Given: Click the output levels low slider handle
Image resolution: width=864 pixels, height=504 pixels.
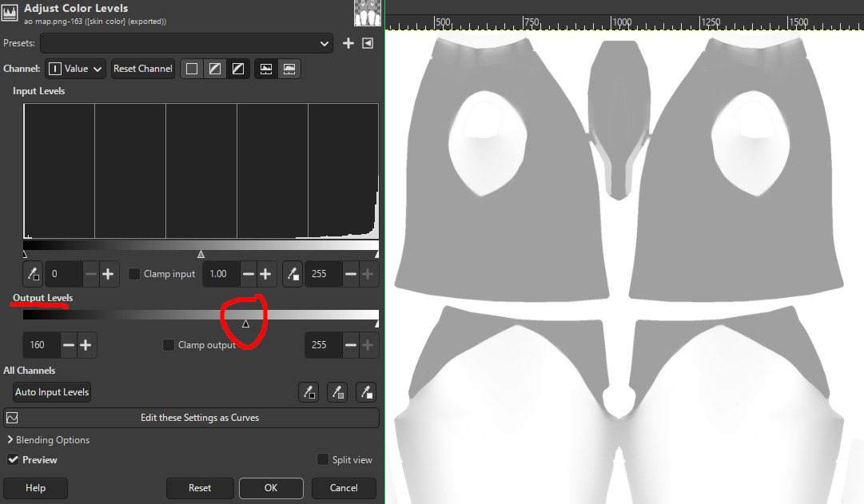Looking at the screenshot, I should pyautogui.click(x=245, y=323).
